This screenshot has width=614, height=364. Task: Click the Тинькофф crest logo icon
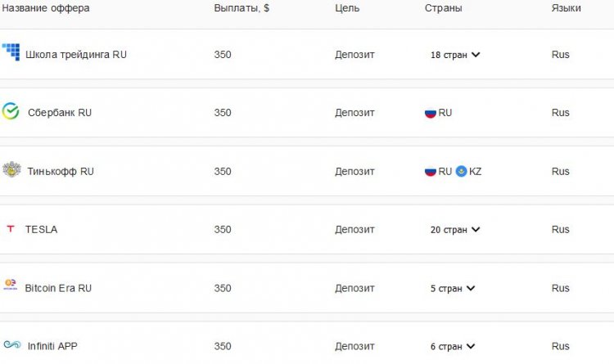click(x=11, y=170)
